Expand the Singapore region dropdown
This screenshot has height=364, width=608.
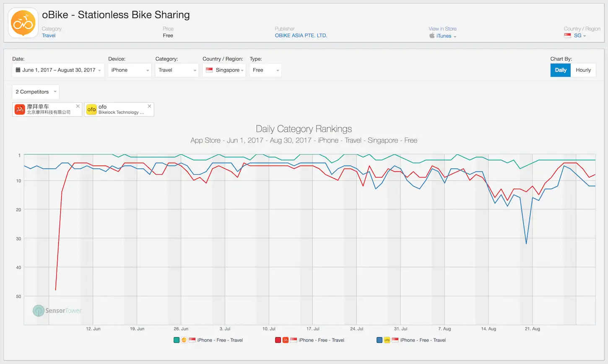224,70
